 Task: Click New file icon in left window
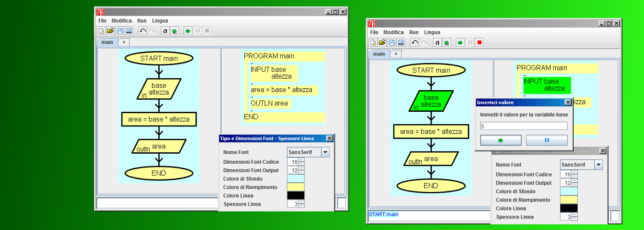tap(102, 31)
